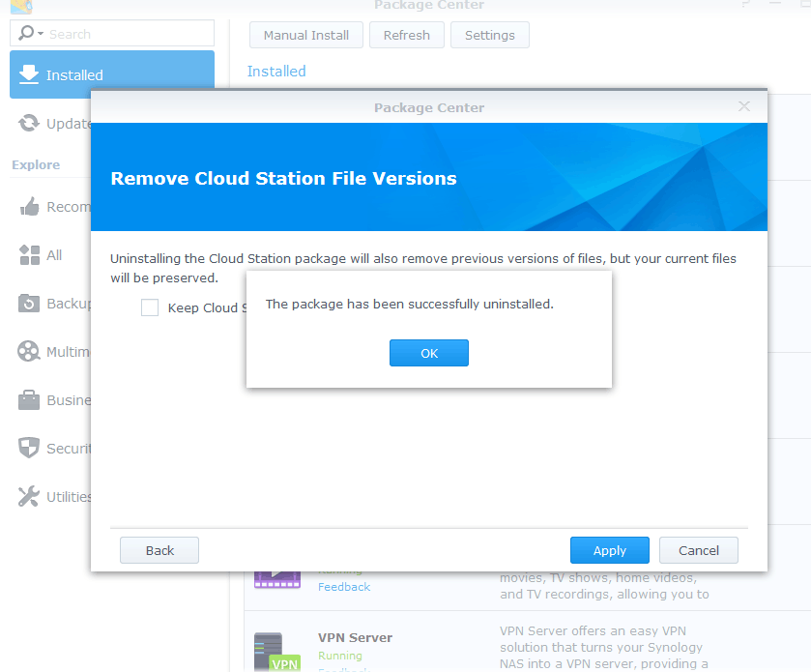
Task: Click the All packages grid icon
Action: coord(29,254)
